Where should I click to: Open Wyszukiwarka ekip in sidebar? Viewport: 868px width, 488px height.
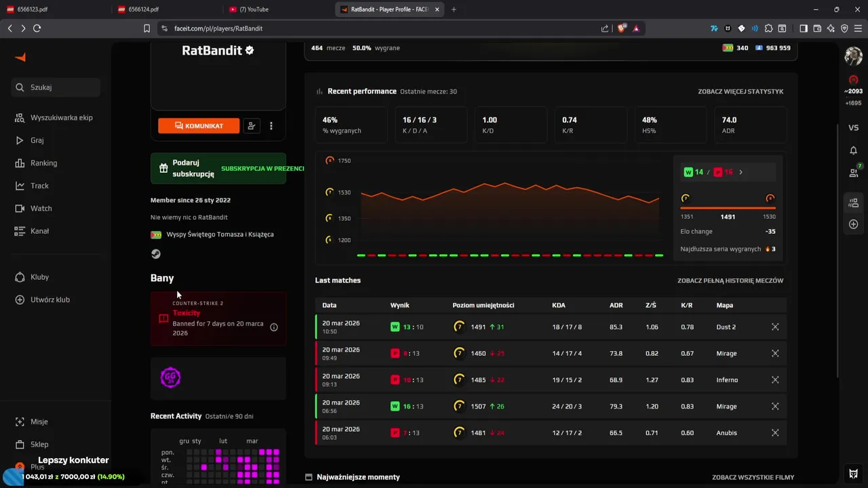coord(54,118)
